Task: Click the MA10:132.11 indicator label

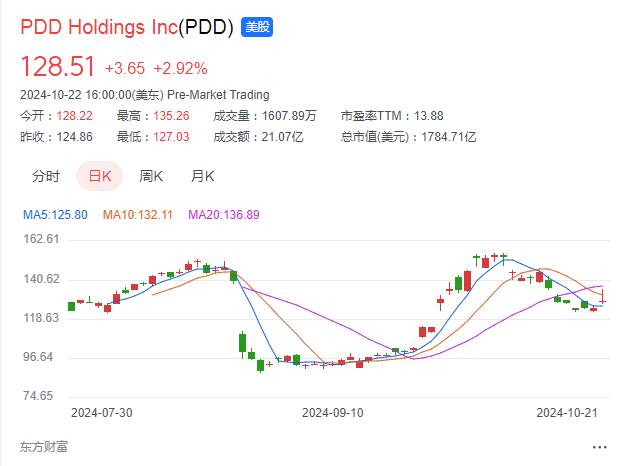Action: (x=138, y=215)
